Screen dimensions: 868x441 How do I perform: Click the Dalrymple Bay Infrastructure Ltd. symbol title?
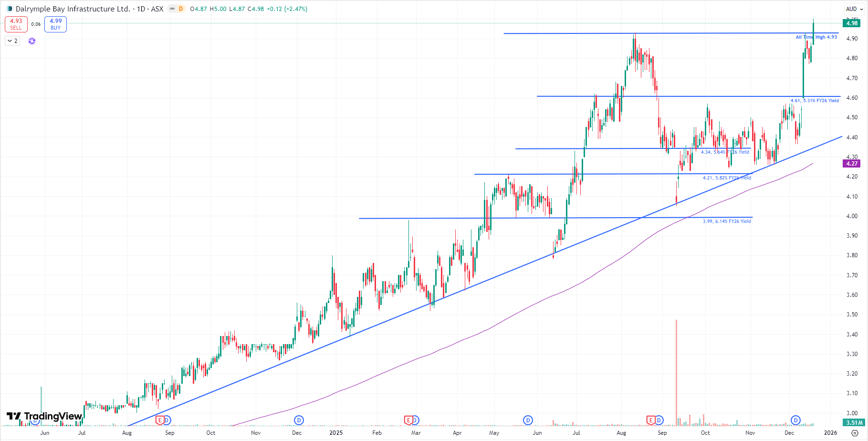(73, 9)
